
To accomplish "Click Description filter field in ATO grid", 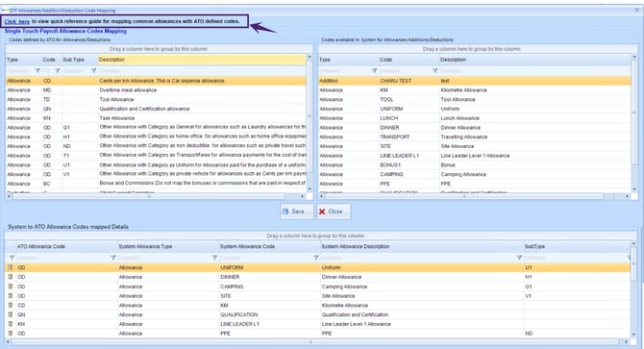I will [x=202, y=70].
